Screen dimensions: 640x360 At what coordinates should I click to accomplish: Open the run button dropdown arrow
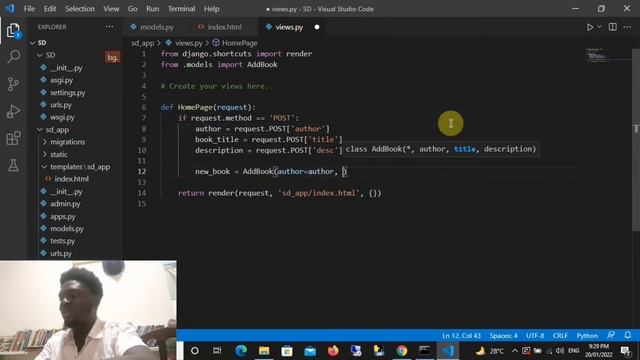pyautogui.click(x=599, y=27)
